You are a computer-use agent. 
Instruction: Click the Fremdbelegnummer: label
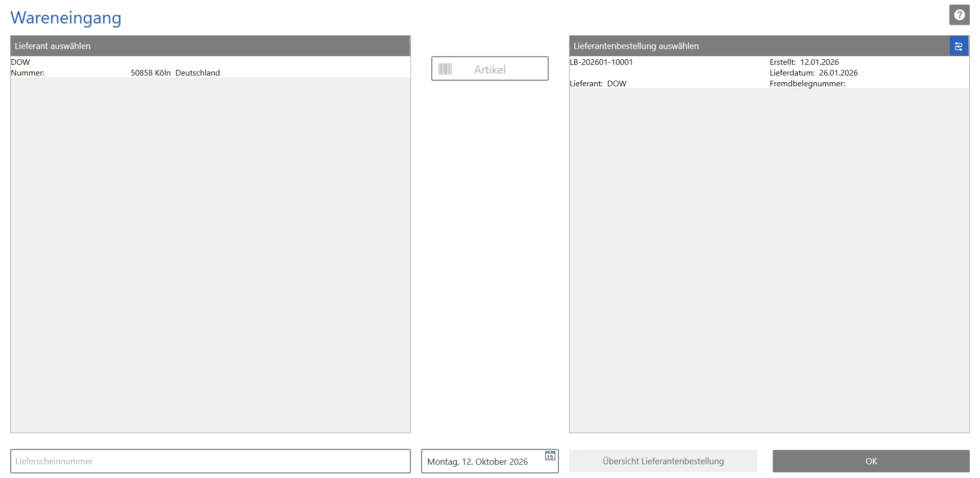pyautogui.click(x=807, y=84)
